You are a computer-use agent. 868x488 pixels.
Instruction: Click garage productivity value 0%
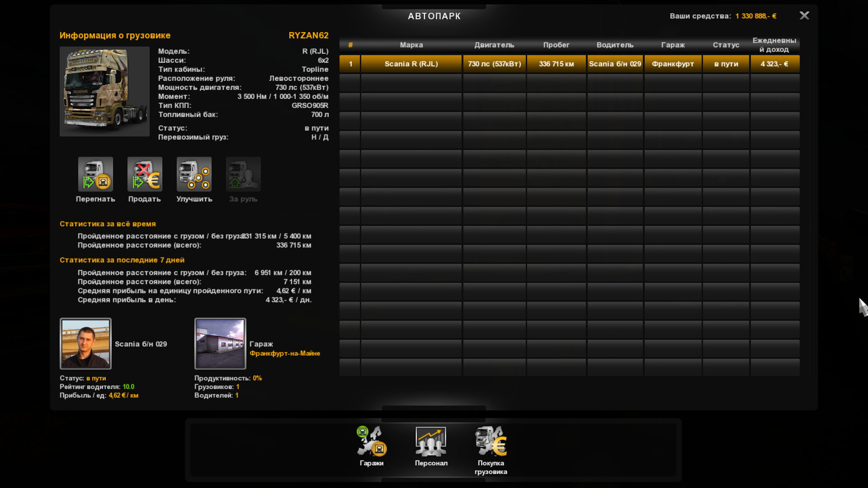(257, 378)
